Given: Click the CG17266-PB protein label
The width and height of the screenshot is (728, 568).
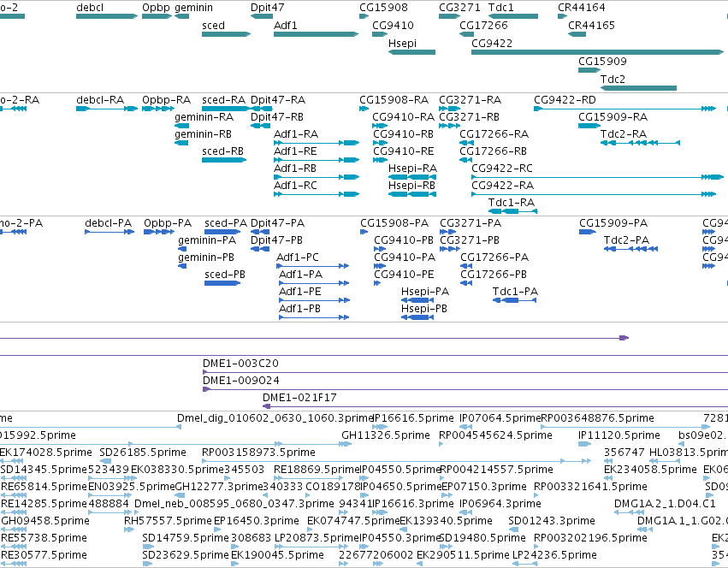Looking at the screenshot, I should [x=494, y=275].
